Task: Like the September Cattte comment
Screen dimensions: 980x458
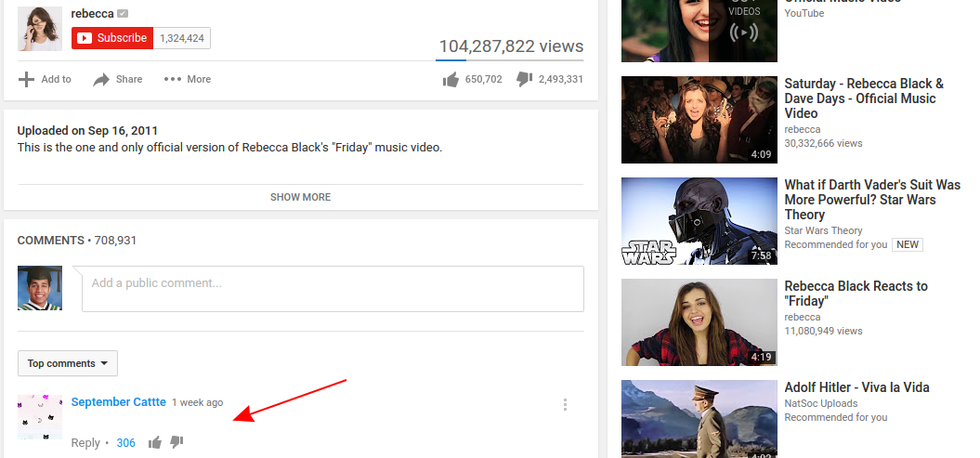Action: (155, 442)
